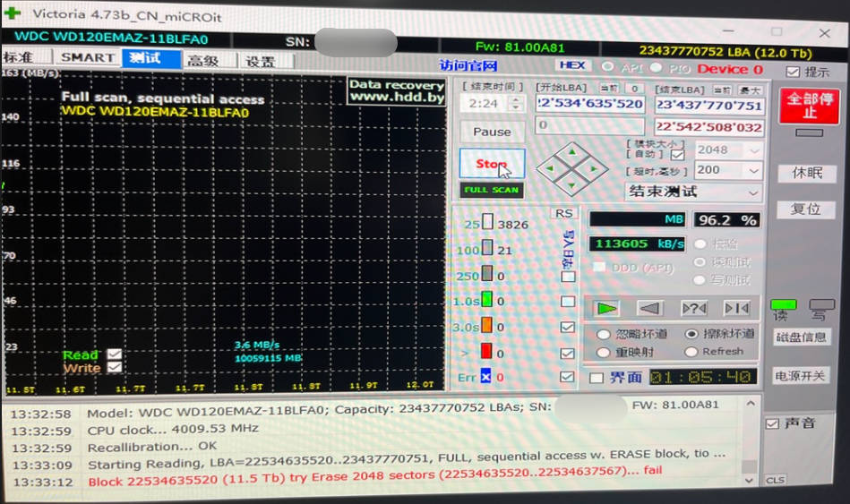Click the FULL SCAN indicator label

click(x=491, y=190)
